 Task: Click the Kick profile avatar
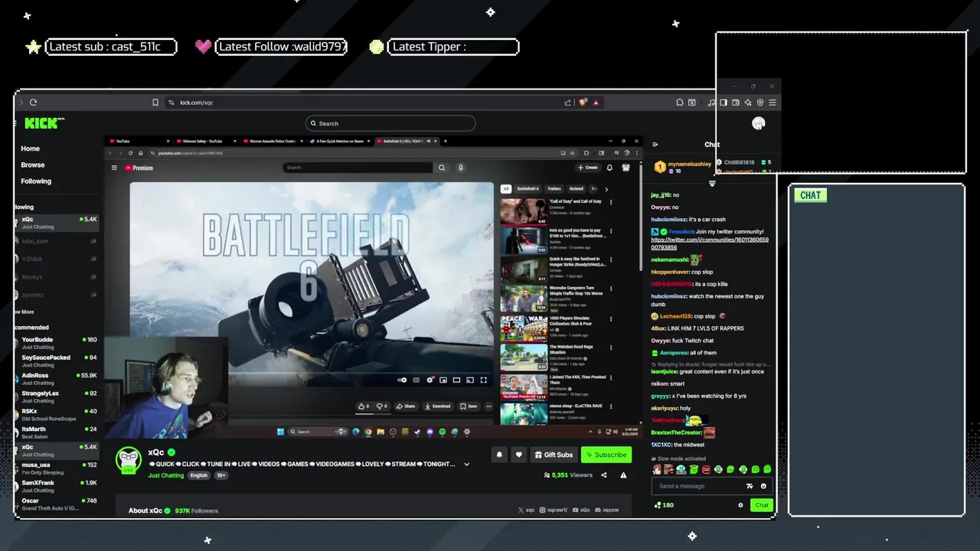tap(758, 123)
